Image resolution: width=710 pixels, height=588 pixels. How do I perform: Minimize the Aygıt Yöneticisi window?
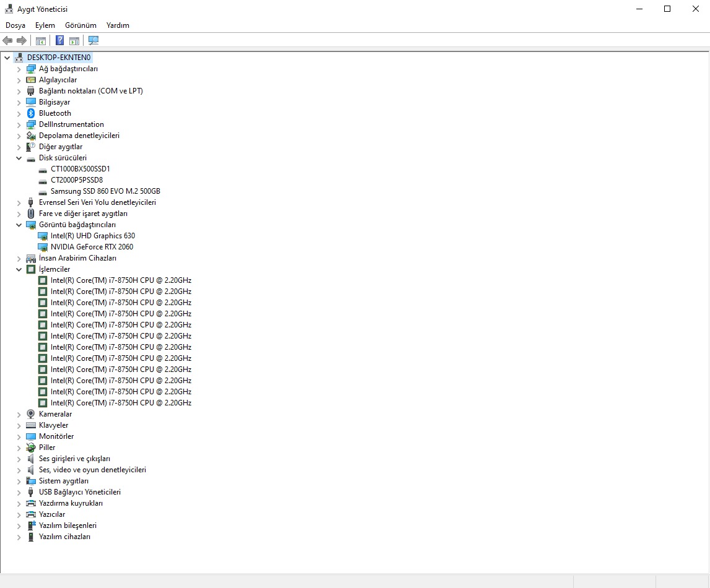tap(639, 9)
